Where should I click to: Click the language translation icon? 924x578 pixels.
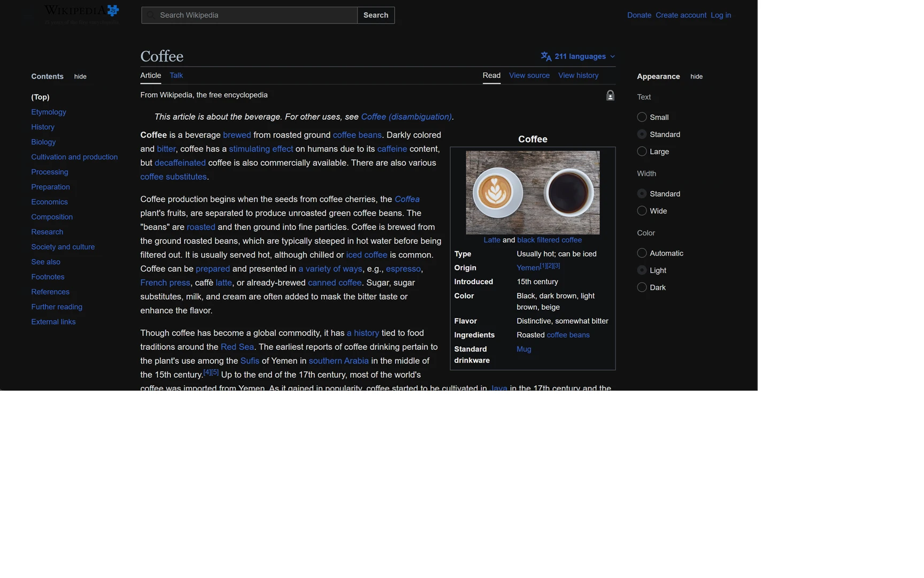pos(546,56)
